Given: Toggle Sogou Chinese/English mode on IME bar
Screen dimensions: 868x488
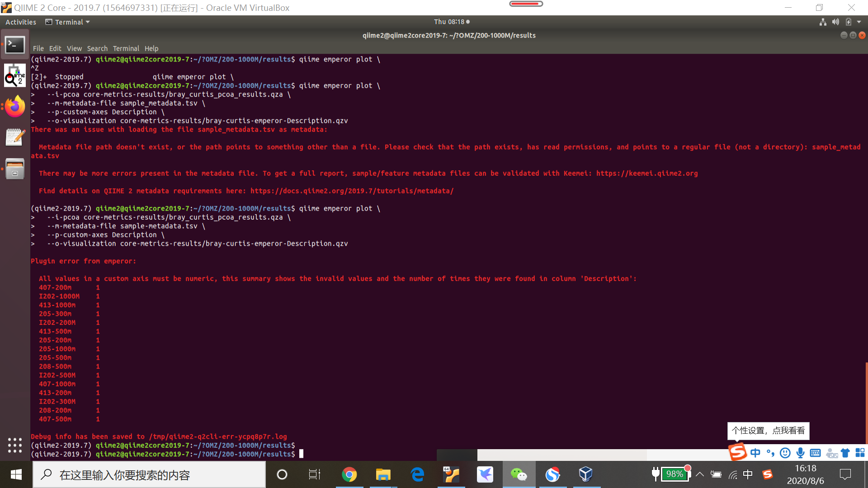Looking at the screenshot, I should [x=755, y=453].
